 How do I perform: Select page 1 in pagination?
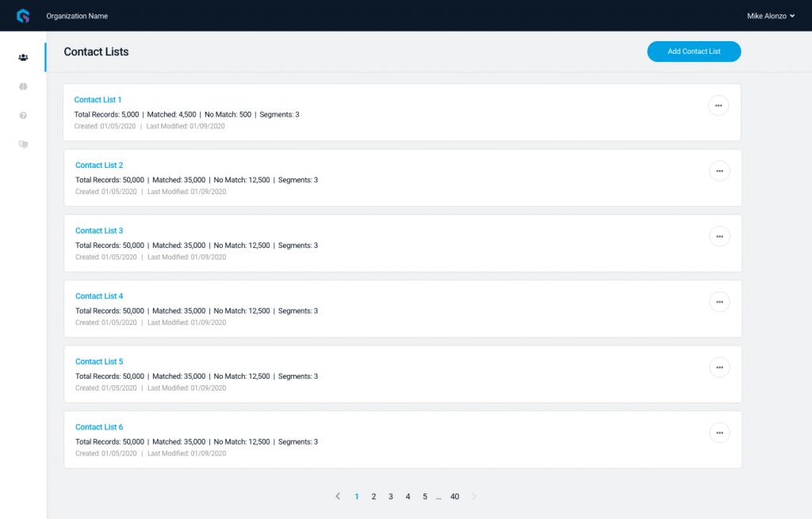357,497
